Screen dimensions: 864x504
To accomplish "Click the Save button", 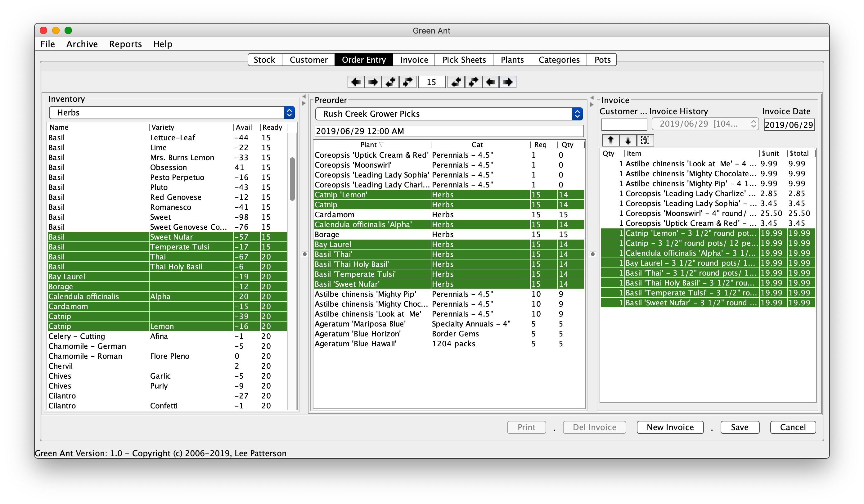I will tap(740, 427).
